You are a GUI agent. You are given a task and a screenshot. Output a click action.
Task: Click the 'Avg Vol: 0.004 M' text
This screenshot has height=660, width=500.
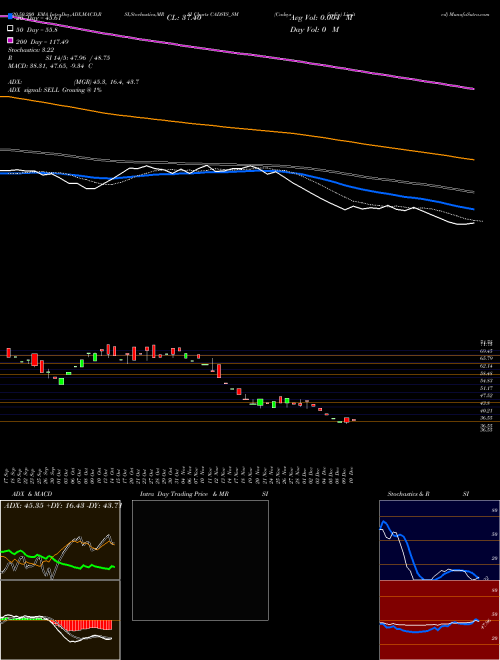coord(321,18)
